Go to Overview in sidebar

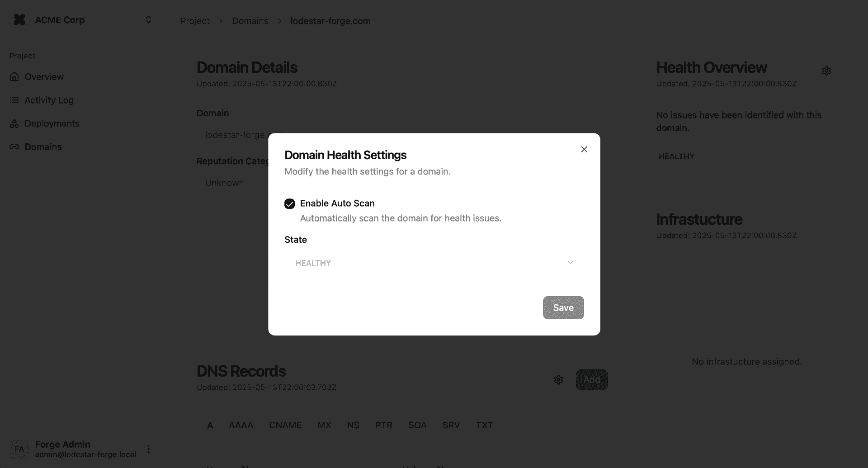[x=44, y=77]
